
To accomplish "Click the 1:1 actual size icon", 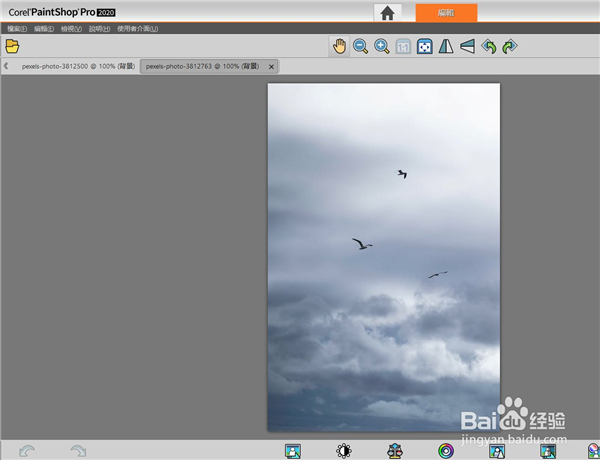I will [x=403, y=46].
